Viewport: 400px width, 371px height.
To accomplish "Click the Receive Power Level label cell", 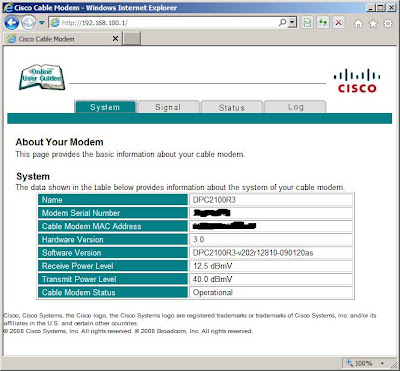I will pos(113,266).
